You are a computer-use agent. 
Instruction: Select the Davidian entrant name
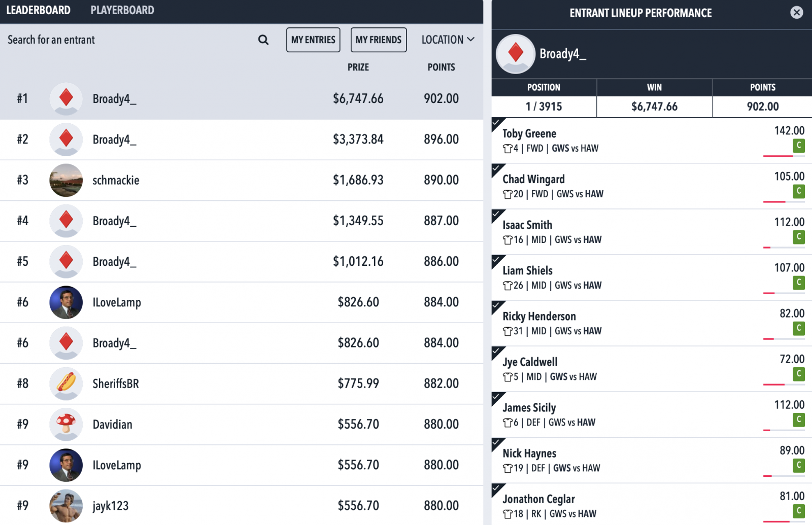point(112,425)
